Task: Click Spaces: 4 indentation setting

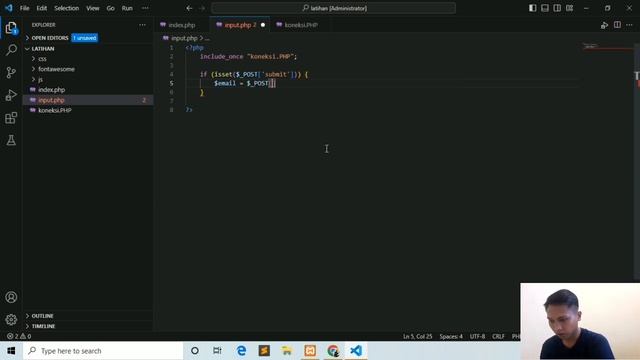Action: coord(451,336)
